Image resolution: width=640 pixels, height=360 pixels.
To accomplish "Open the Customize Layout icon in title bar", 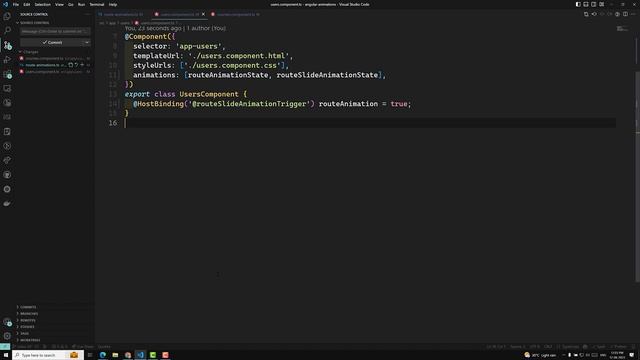I will tap(602, 4).
